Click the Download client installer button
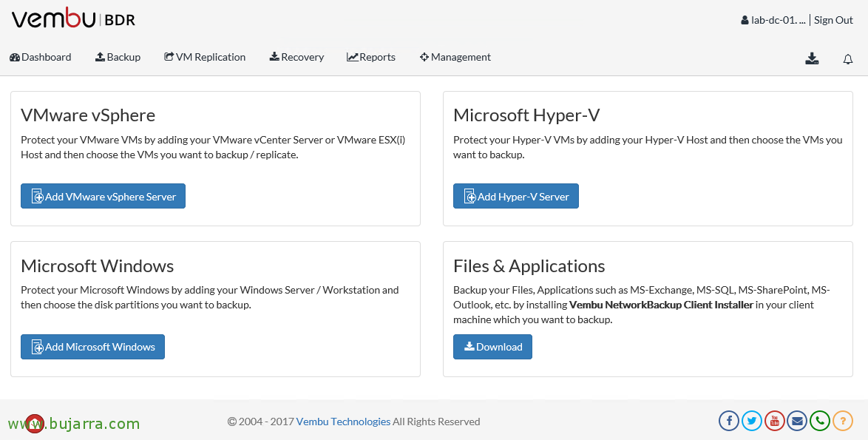This screenshot has width=868, height=440. pos(492,347)
